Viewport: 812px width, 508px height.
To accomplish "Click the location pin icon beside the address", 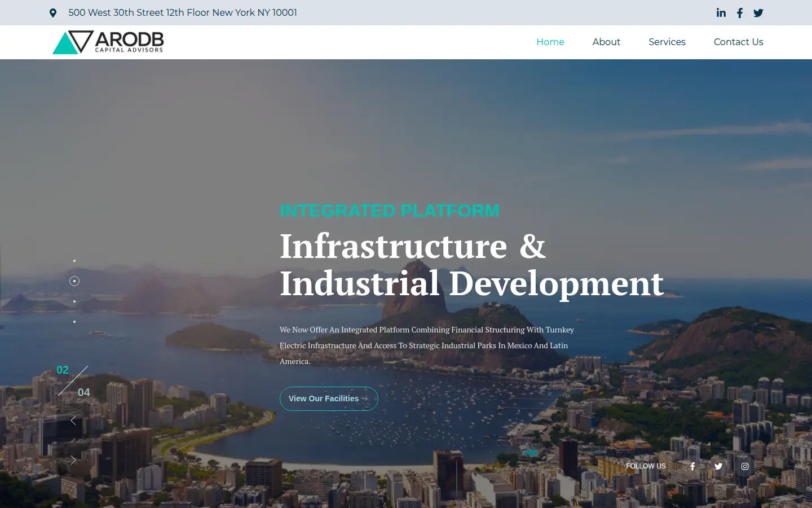I will coord(53,13).
